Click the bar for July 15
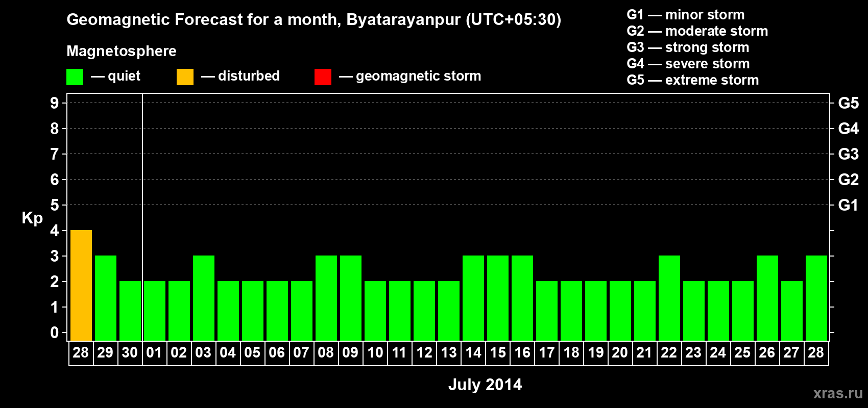Viewport: 868px width, 408px height. click(x=498, y=298)
